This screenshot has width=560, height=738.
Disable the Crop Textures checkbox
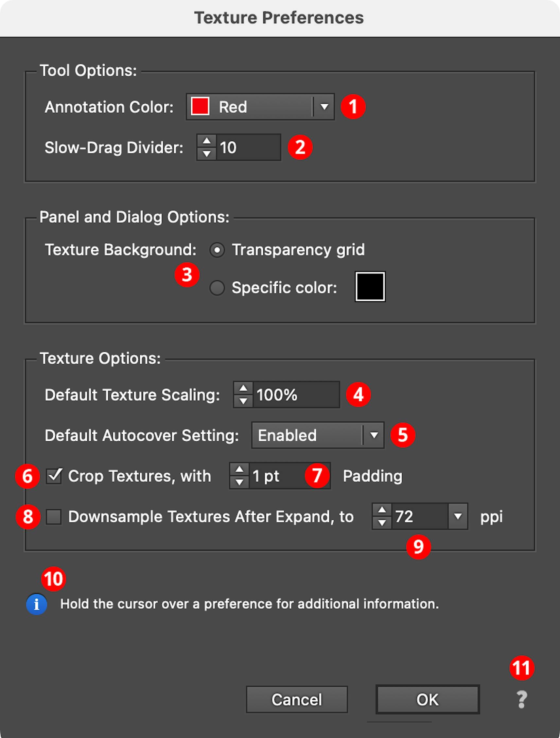click(54, 476)
